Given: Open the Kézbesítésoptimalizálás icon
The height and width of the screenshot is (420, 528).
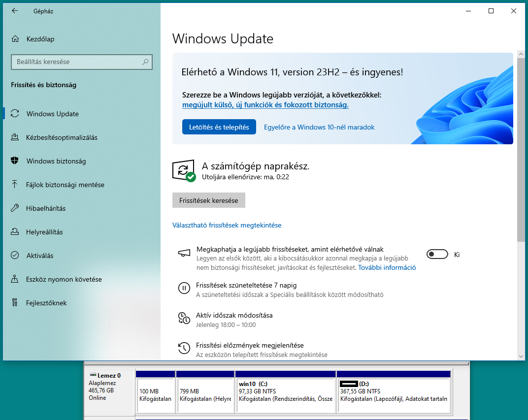Looking at the screenshot, I should (15, 137).
